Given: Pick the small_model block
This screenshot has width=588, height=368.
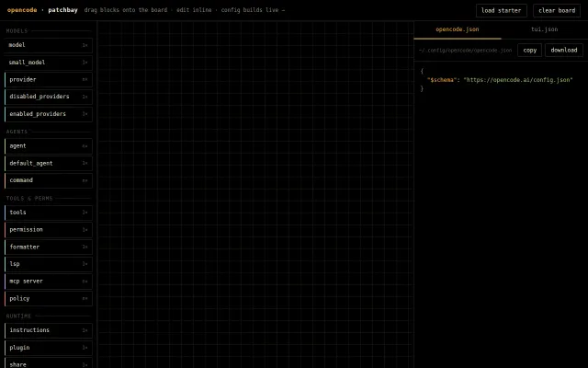Looking at the screenshot, I should (x=49, y=63).
